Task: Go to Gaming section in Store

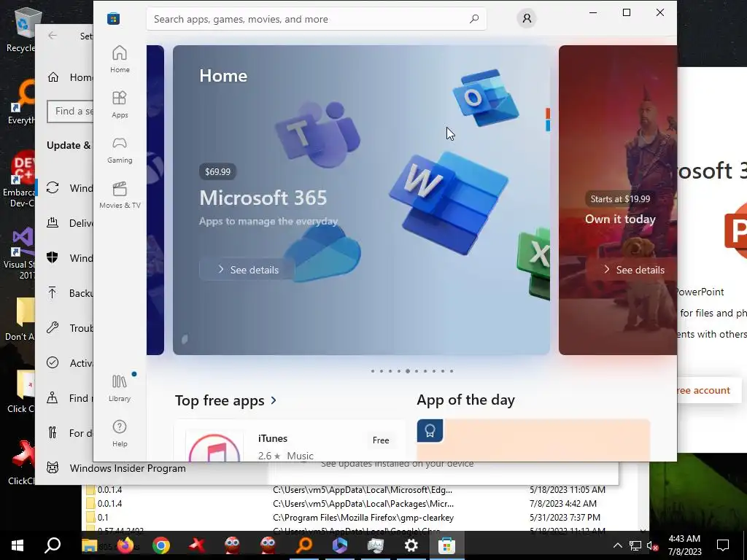Action: 120,149
